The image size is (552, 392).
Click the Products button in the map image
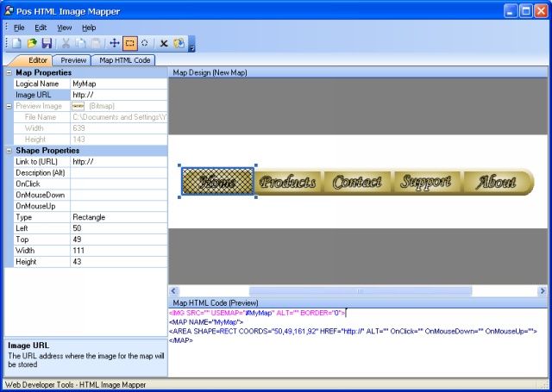point(288,182)
